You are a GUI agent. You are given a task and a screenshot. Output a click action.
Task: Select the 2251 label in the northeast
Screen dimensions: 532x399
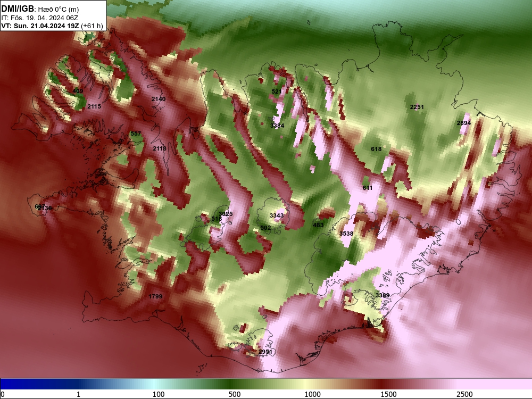click(x=417, y=107)
